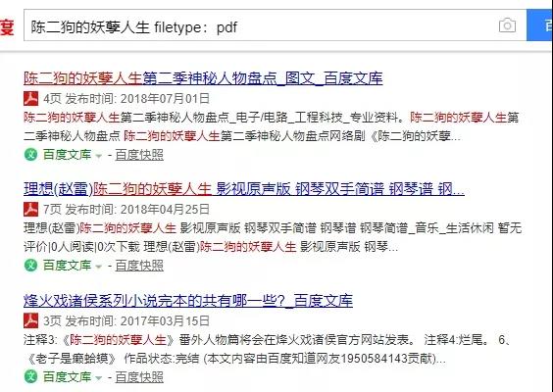The width and height of the screenshot is (553, 392).
Task: Click the text 3页 发布时间: 2017年03月15日
Action: tap(126, 320)
